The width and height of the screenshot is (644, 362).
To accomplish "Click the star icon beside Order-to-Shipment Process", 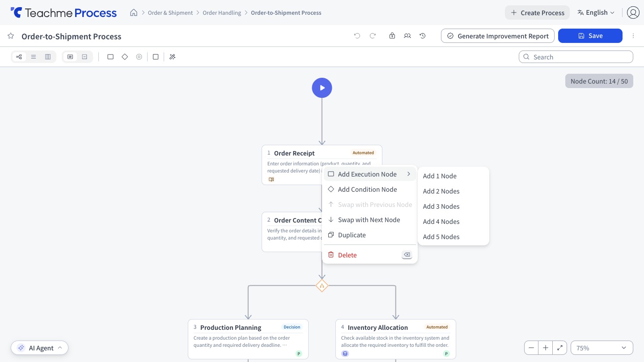I will [11, 36].
